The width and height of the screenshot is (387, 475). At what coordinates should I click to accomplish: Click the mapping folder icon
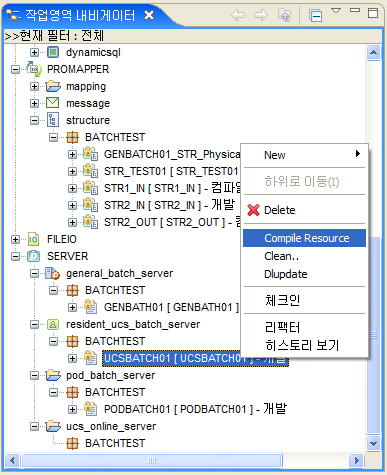click(x=53, y=86)
